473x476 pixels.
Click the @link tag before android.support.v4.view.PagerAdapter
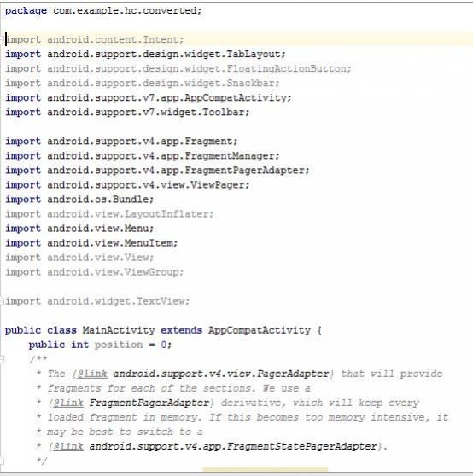click(92, 374)
